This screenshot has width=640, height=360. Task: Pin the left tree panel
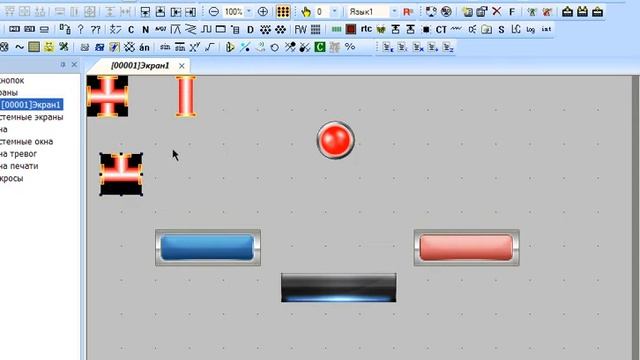(63, 64)
